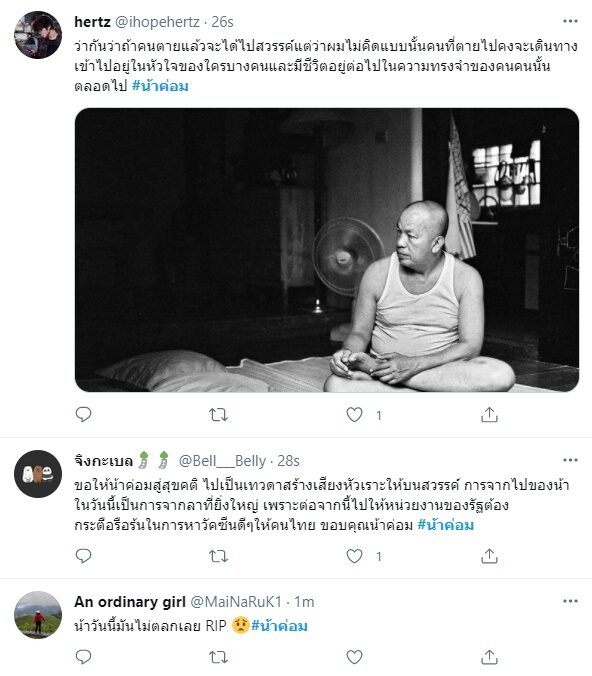
Task: Like the tweet by @Bell___Belly
Action: pos(354,556)
